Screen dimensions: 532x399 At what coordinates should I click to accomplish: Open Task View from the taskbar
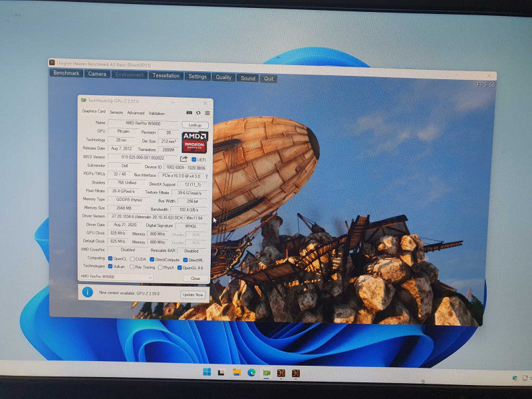(x=221, y=372)
